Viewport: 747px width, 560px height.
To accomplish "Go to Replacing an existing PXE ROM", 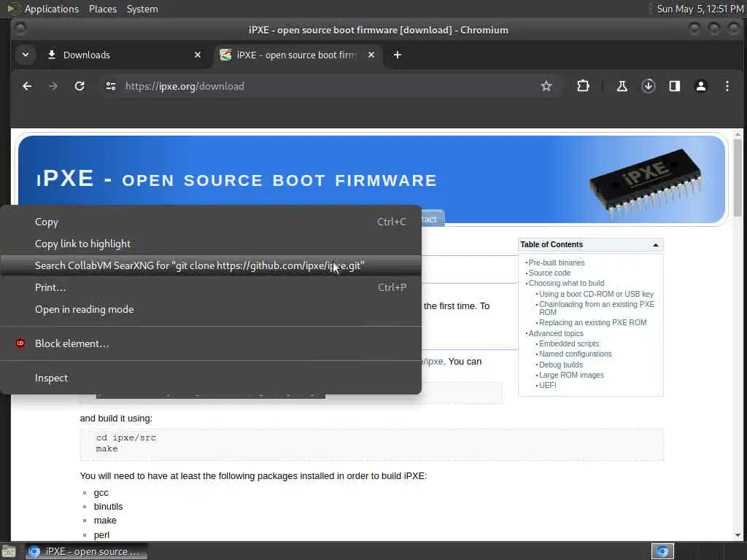I will [592, 323].
